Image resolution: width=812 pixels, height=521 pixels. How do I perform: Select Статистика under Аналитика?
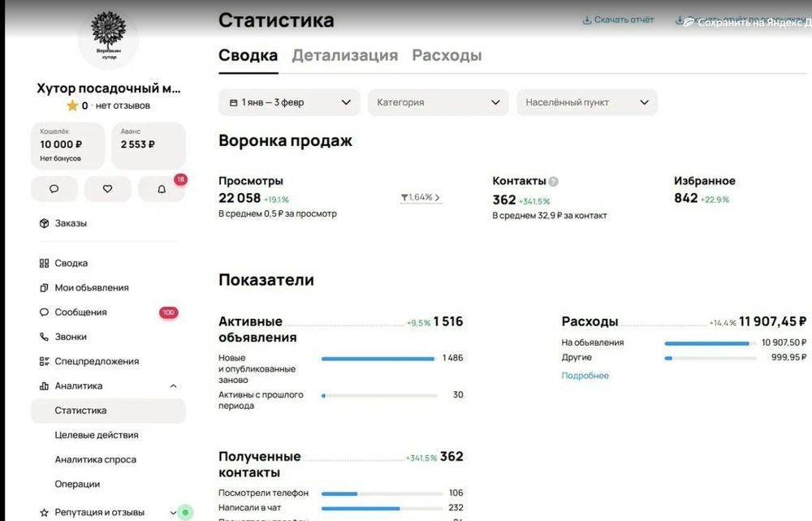click(108, 411)
